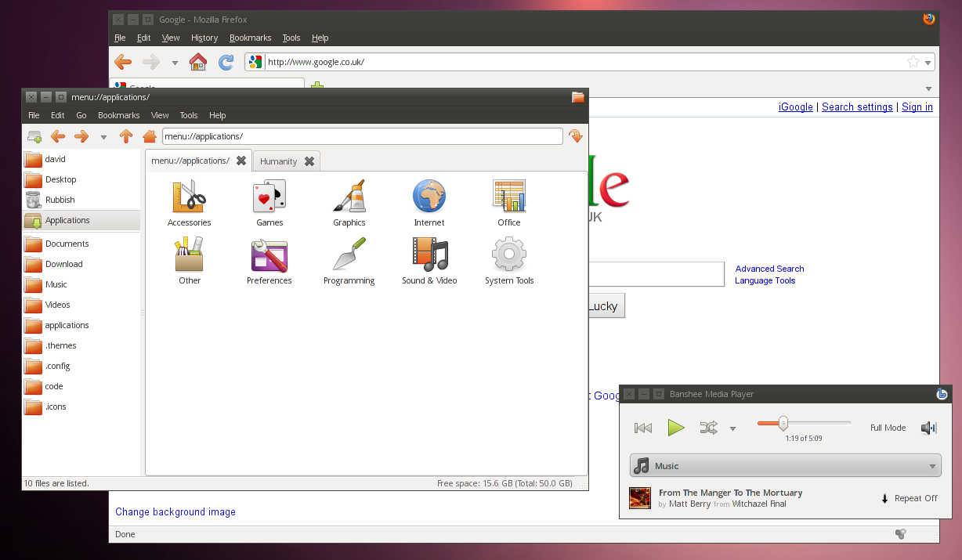The width and height of the screenshot is (962, 560).
Task: Go up one folder level arrow
Action: pyautogui.click(x=126, y=136)
